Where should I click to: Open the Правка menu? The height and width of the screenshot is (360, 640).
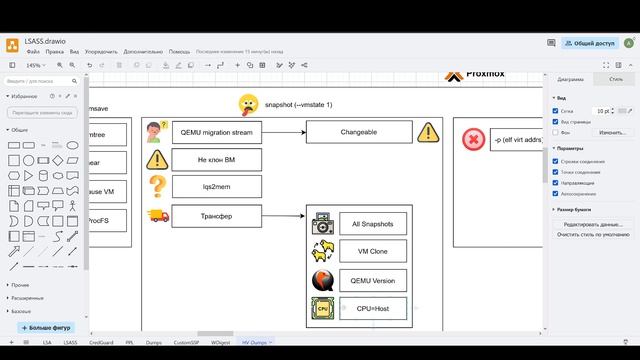tap(55, 52)
